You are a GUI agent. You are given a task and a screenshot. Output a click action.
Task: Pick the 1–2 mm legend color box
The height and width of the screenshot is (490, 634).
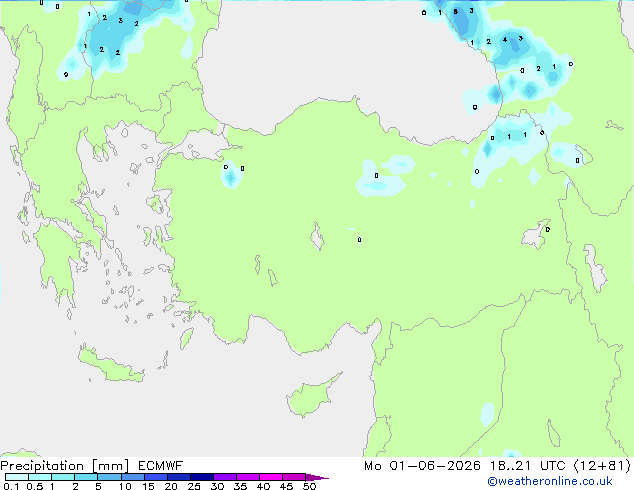(x=63, y=477)
